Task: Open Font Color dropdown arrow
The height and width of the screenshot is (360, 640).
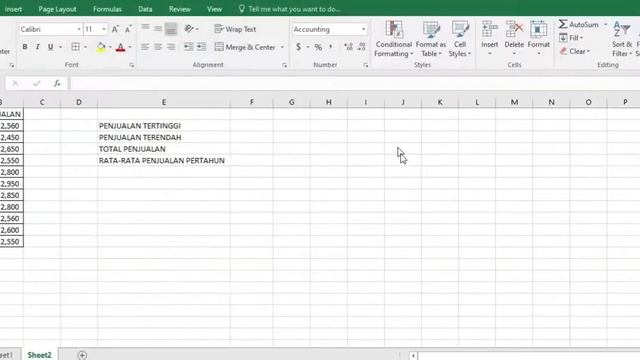Action: pyautogui.click(x=130, y=47)
